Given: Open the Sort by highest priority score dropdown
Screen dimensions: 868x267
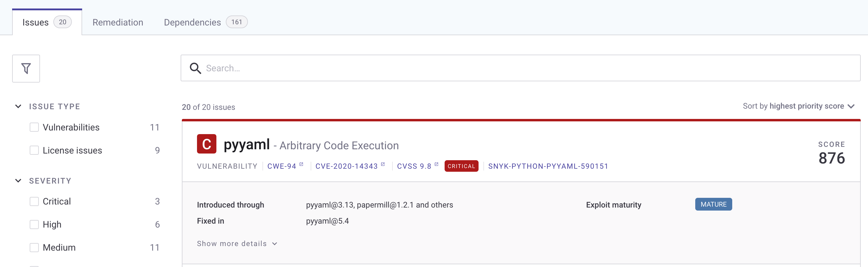Looking at the screenshot, I should click(x=799, y=106).
